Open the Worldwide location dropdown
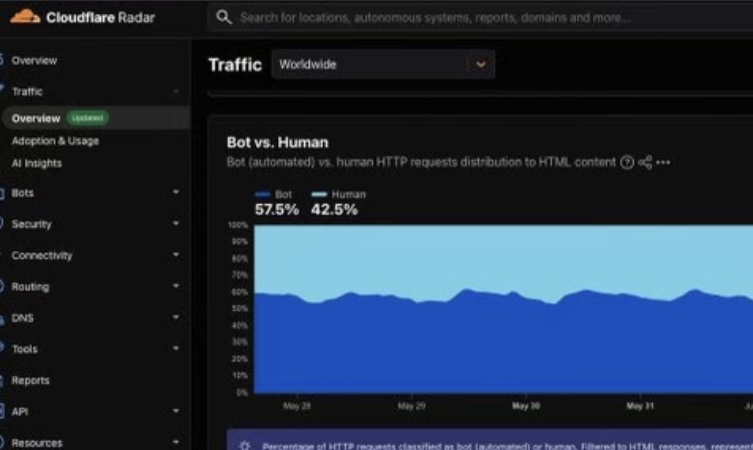The width and height of the screenshot is (753, 450). pyautogui.click(x=383, y=64)
